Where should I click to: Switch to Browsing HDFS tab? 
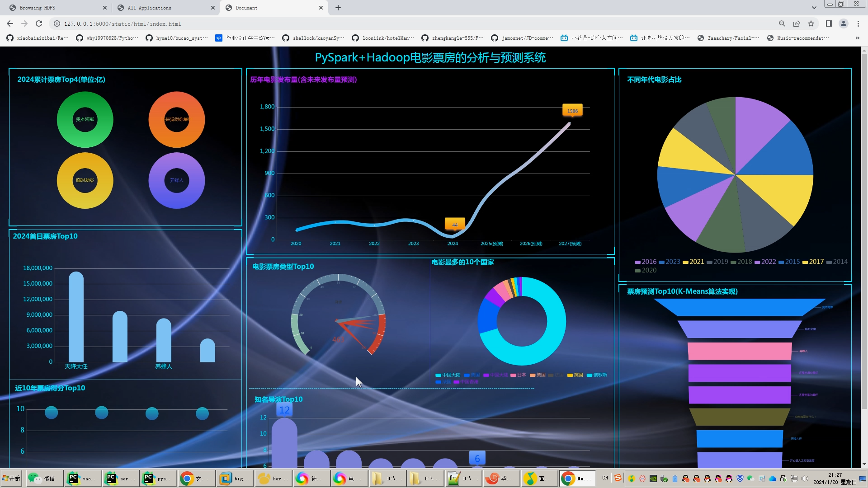[54, 8]
